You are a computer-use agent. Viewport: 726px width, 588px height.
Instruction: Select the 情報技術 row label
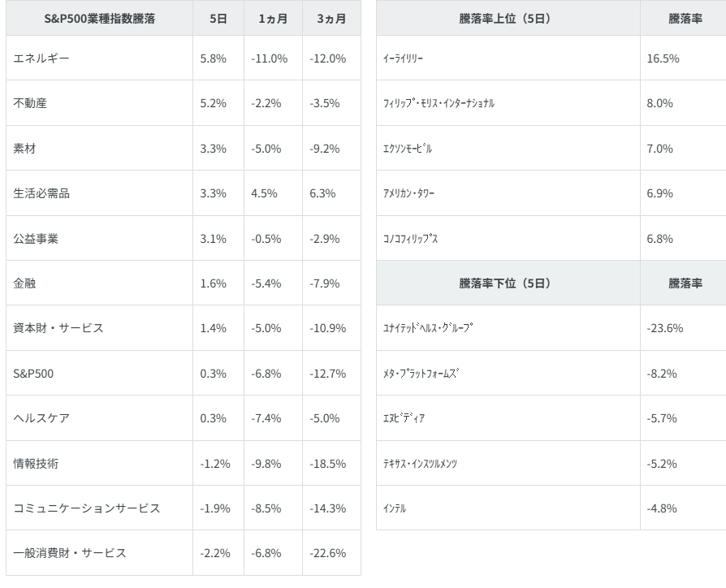click(x=37, y=463)
